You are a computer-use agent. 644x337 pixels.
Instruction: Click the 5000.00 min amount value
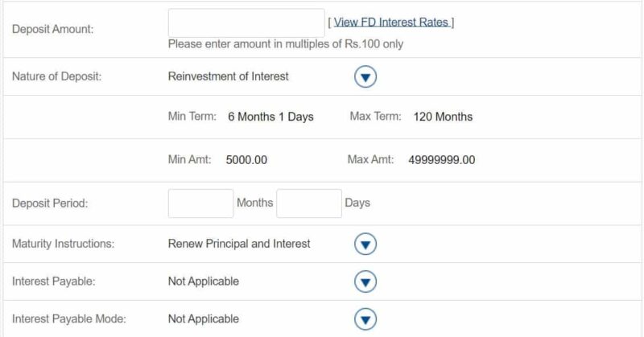coord(246,160)
